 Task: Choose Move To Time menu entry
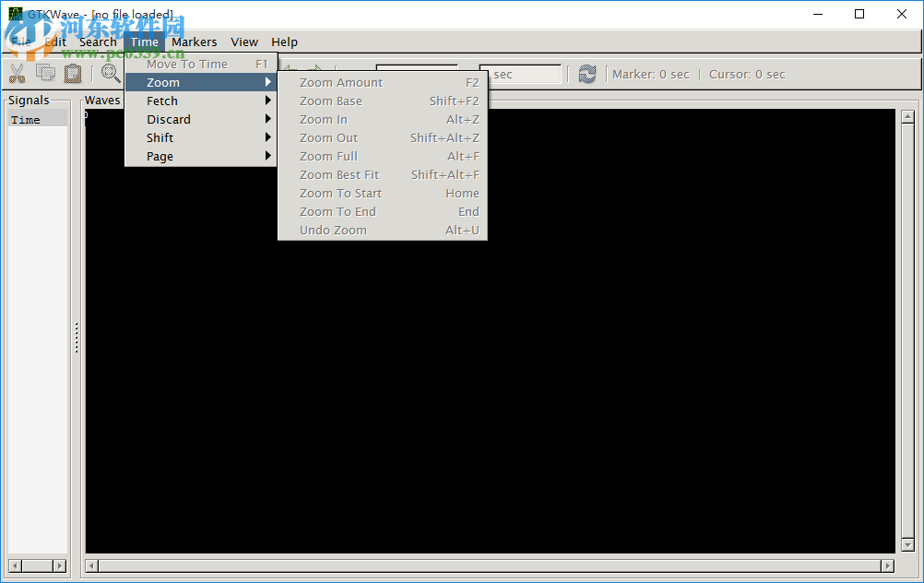pos(201,64)
